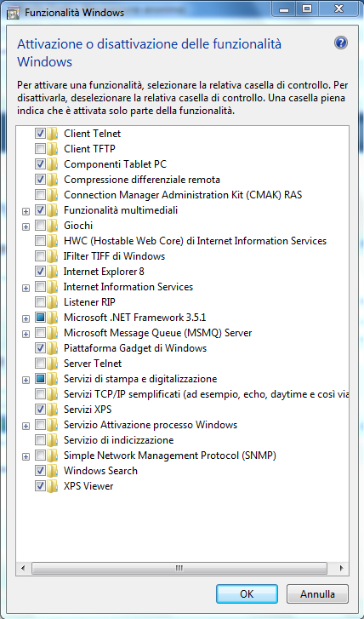Click the Annulla button
The image size is (364, 619).
pyautogui.click(x=317, y=593)
